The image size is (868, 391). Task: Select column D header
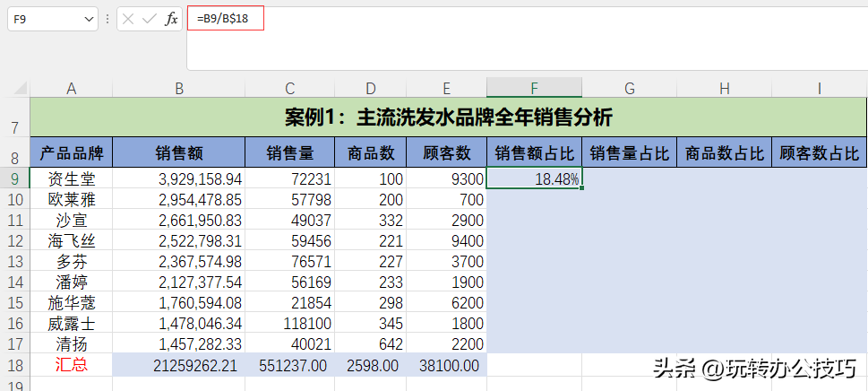370,88
